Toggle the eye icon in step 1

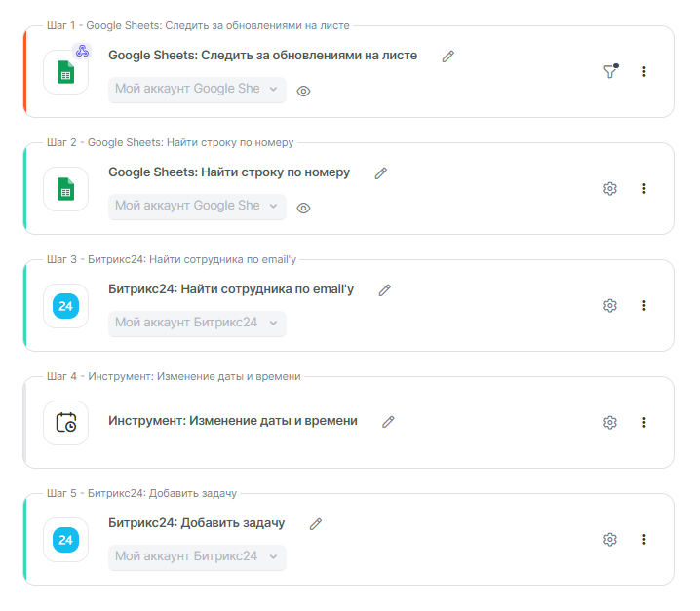(x=303, y=91)
